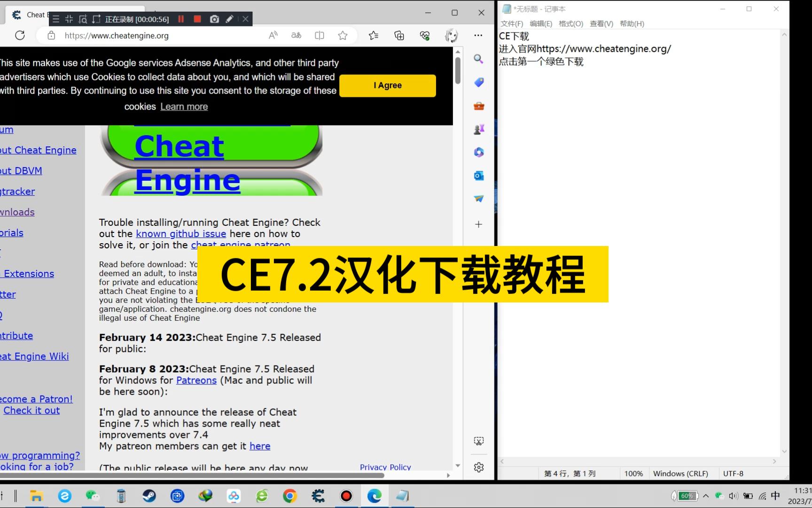Open Outlook from the Edge sidebar
The image size is (812, 508).
pyautogui.click(x=478, y=175)
